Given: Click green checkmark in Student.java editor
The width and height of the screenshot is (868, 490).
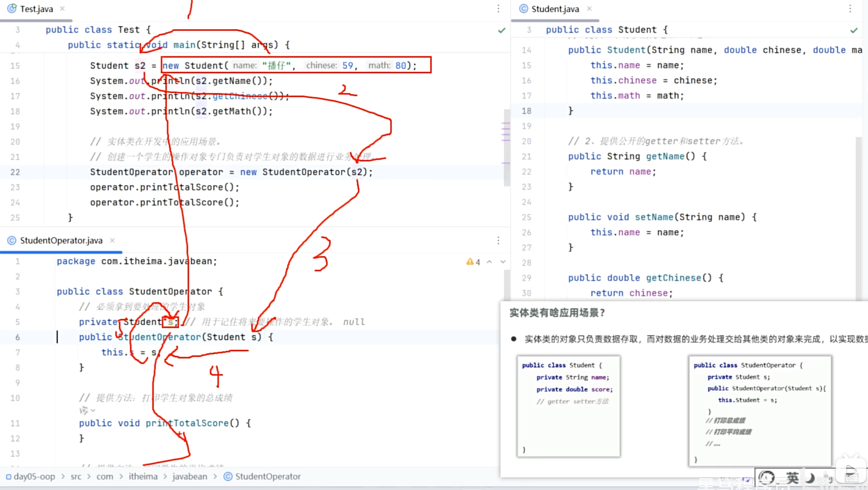Looking at the screenshot, I should click(x=854, y=30).
